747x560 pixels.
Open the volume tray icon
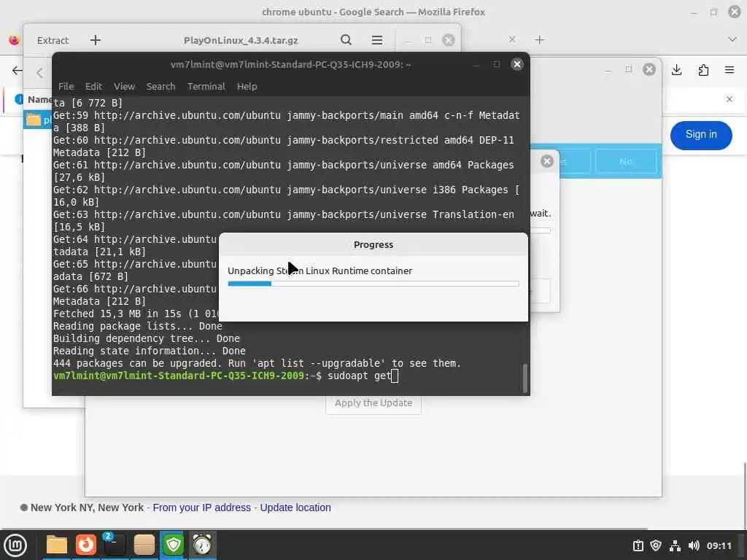click(x=694, y=545)
